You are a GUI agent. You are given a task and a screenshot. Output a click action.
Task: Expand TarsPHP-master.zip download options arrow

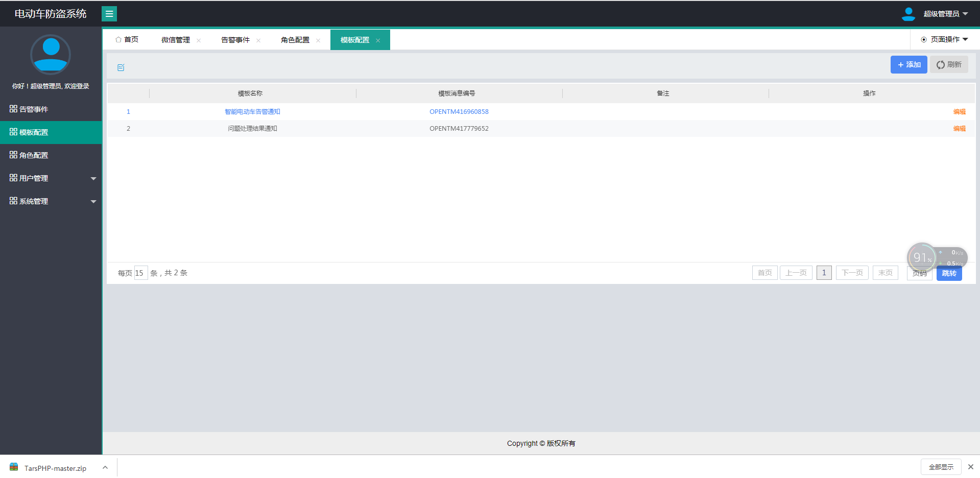click(105, 467)
